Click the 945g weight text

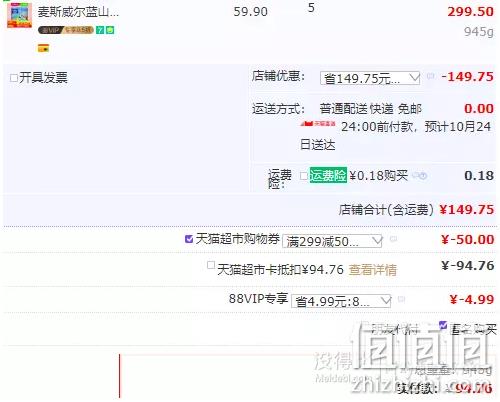[479, 32]
